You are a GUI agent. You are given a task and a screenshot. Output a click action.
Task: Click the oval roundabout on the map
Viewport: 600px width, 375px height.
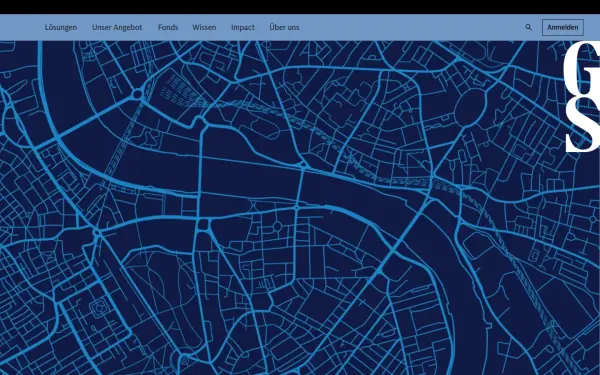pos(470,105)
